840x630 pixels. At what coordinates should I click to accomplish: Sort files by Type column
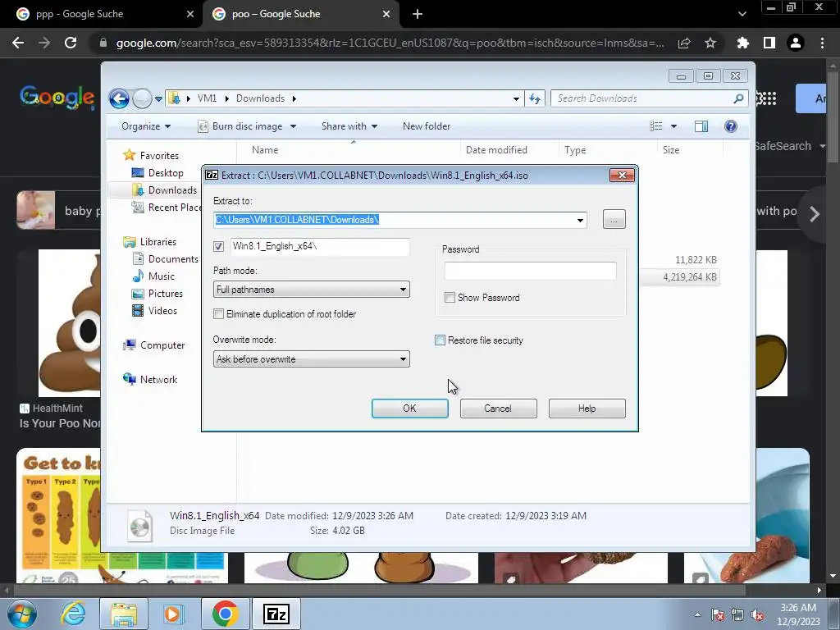pos(608,150)
